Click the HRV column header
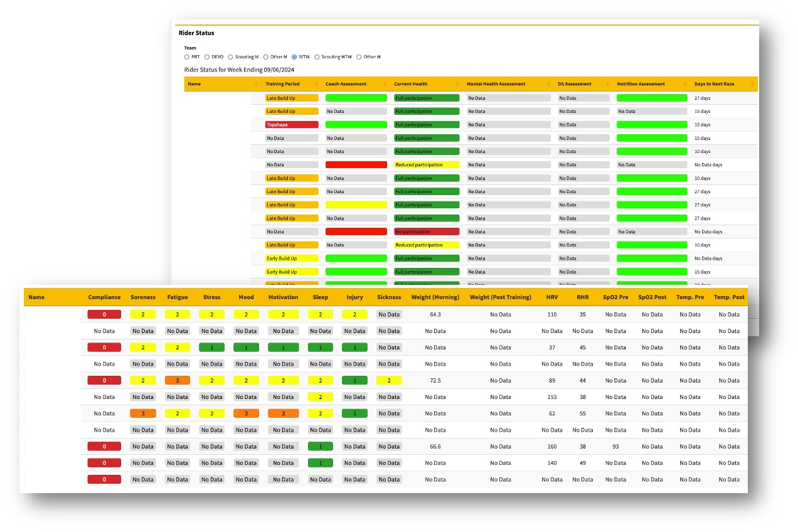This screenshot has width=798, height=532. coord(552,297)
